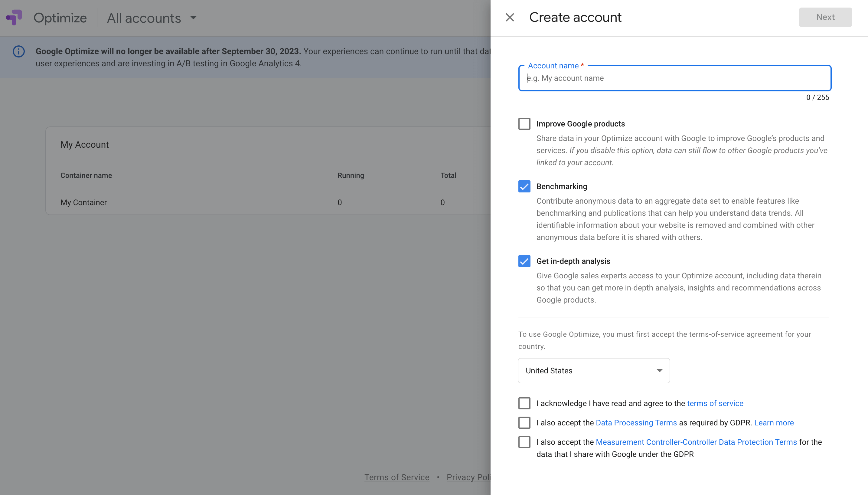Image resolution: width=868 pixels, height=495 pixels.
Task: Open the United States country dropdown
Action: [594, 371]
